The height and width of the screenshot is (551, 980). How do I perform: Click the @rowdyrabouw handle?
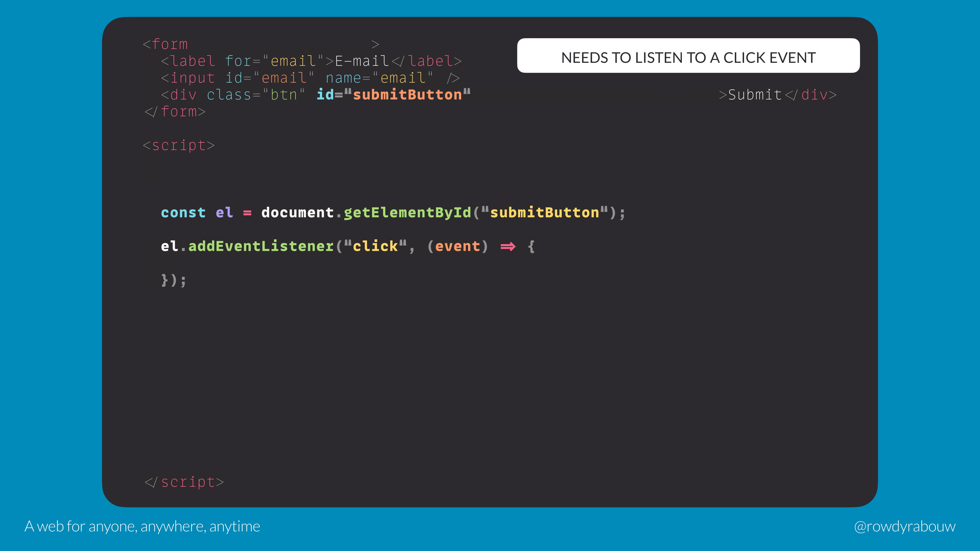point(904,526)
